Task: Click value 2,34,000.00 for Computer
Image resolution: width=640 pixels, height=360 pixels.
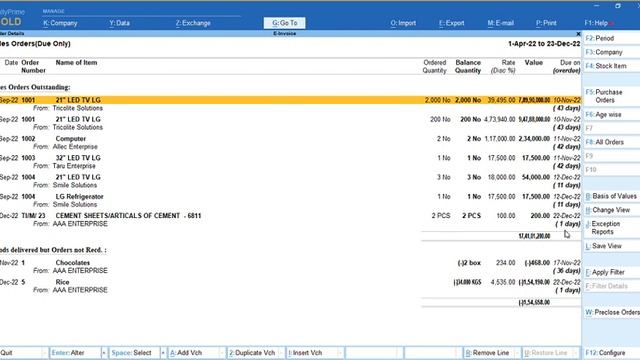Action: (534, 139)
